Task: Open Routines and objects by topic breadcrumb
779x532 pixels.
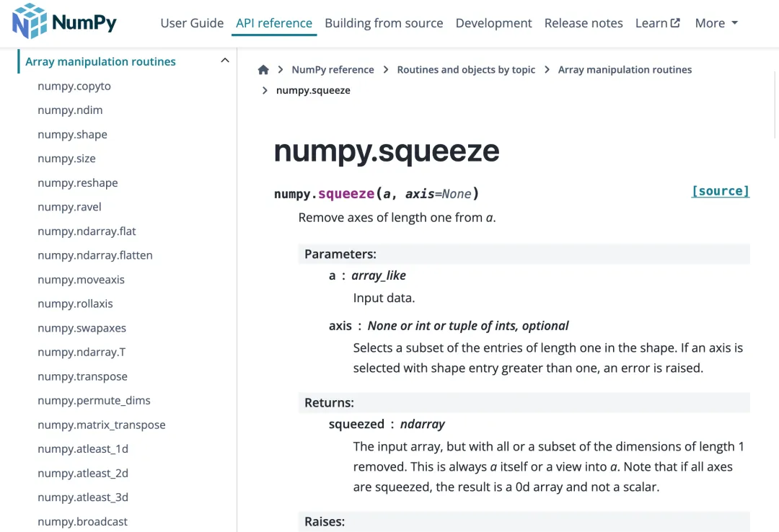Action: (x=466, y=69)
